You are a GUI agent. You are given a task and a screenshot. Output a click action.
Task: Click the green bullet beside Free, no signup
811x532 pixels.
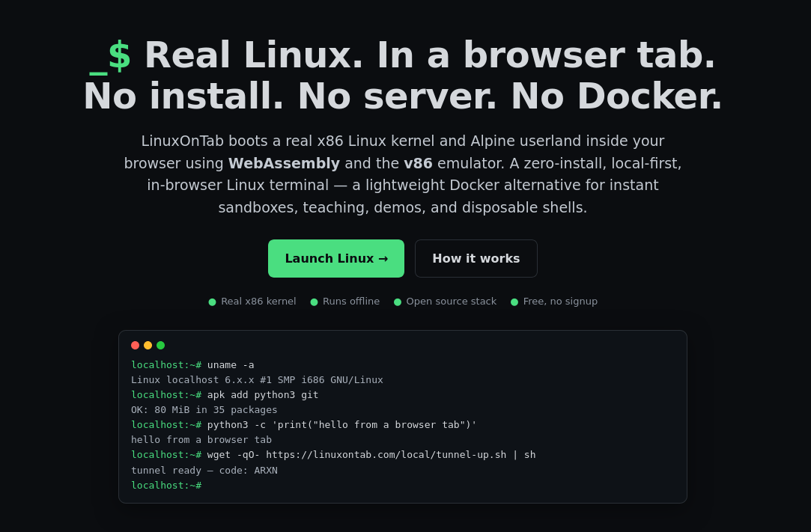(514, 302)
